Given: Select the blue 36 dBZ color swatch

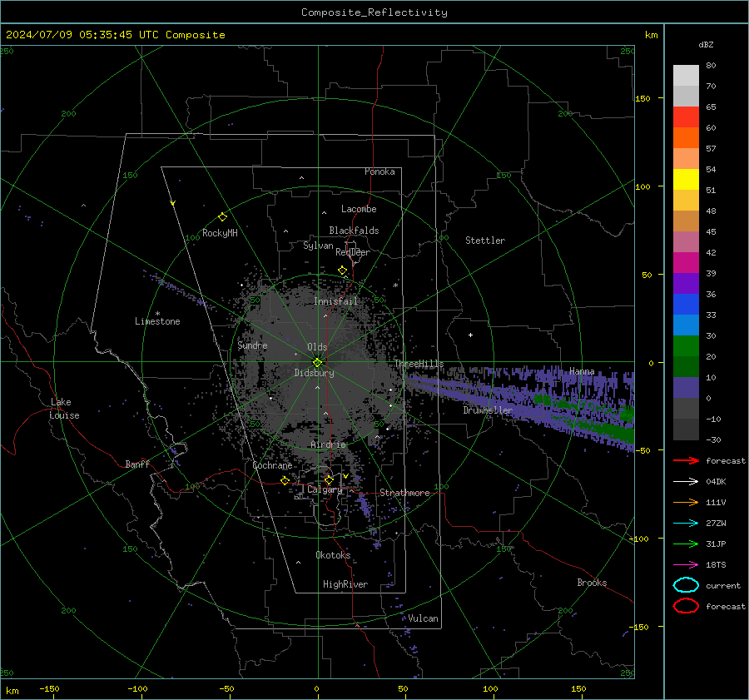Looking at the screenshot, I should click(686, 305).
